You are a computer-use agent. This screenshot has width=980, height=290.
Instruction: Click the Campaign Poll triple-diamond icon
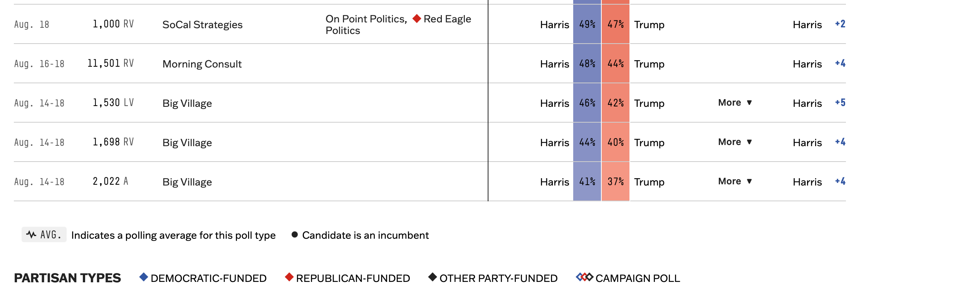(584, 277)
